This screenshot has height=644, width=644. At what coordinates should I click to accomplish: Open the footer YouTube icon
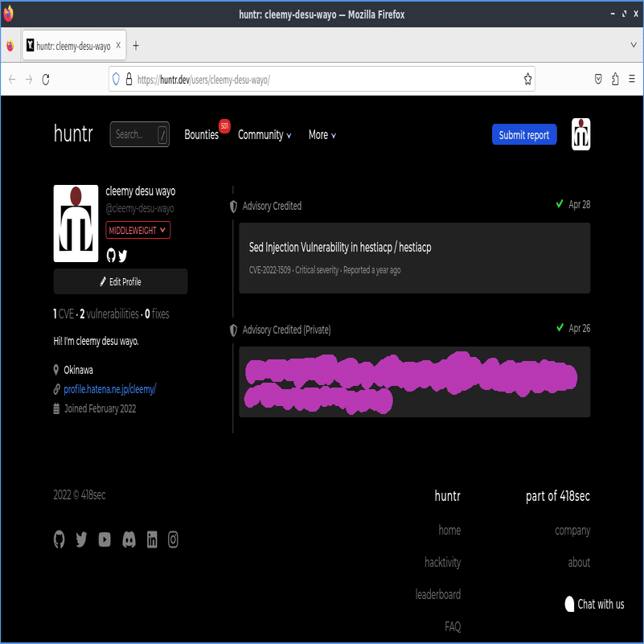click(x=105, y=539)
